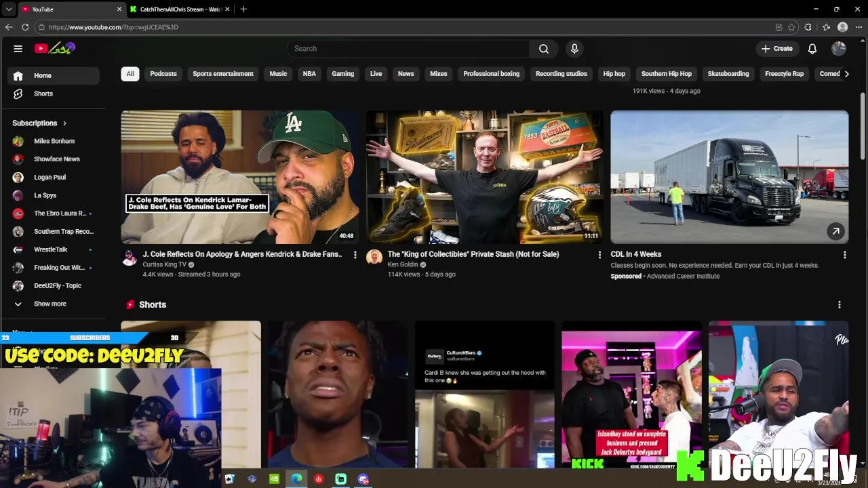The width and height of the screenshot is (868, 488).
Task: Open the YouTube account avatar menu
Action: [839, 49]
